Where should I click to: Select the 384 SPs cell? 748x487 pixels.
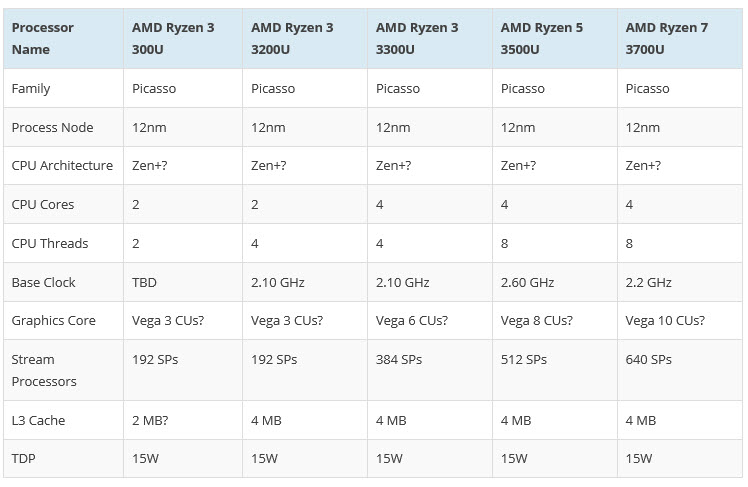399,359
